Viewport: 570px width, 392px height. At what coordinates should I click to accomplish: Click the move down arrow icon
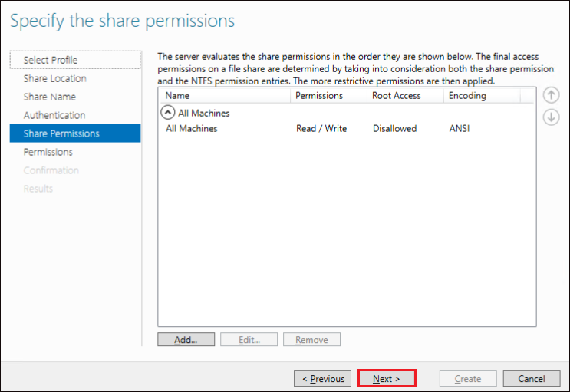[x=551, y=117]
